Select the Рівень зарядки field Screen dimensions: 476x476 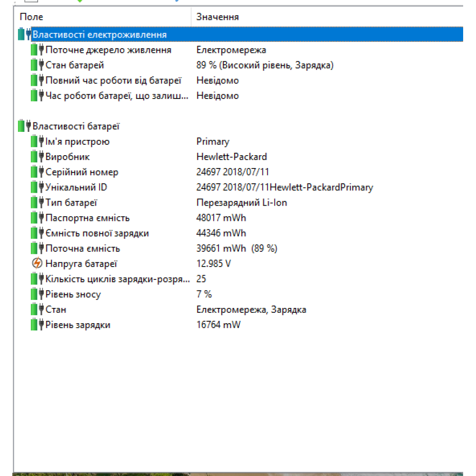pos(78,325)
